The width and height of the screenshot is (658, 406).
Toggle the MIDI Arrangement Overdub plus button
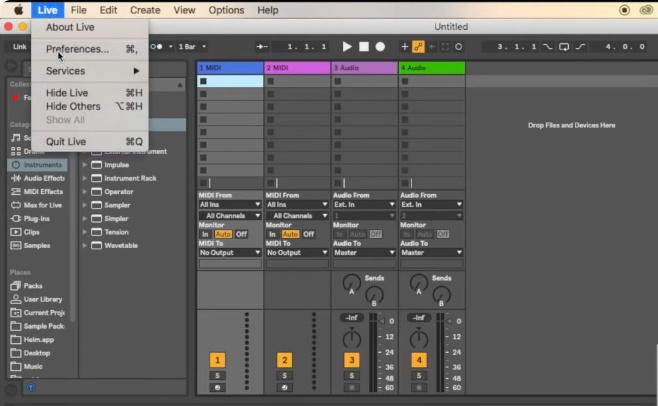tap(405, 47)
